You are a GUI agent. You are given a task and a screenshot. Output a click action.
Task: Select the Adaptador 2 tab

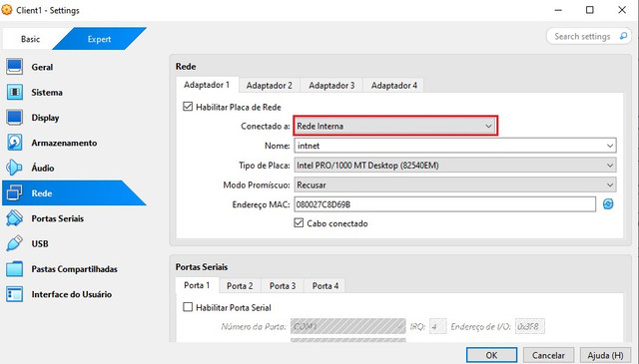(x=269, y=85)
